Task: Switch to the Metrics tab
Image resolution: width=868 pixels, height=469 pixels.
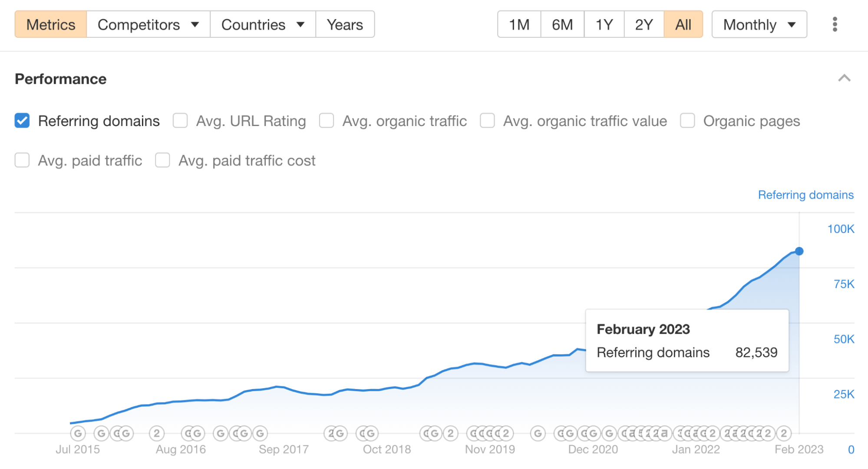Action: [50, 24]
